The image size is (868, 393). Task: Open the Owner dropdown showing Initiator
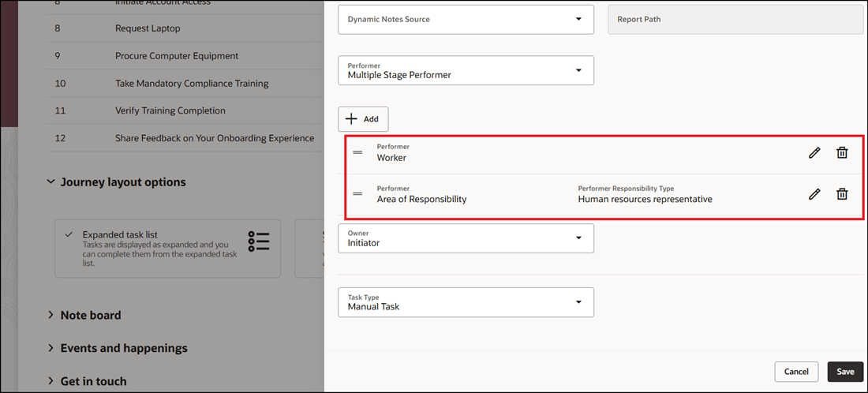(466, 238)
